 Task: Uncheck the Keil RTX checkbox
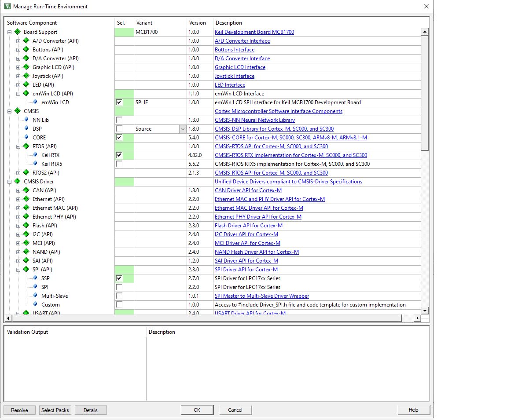pos(119,155)
